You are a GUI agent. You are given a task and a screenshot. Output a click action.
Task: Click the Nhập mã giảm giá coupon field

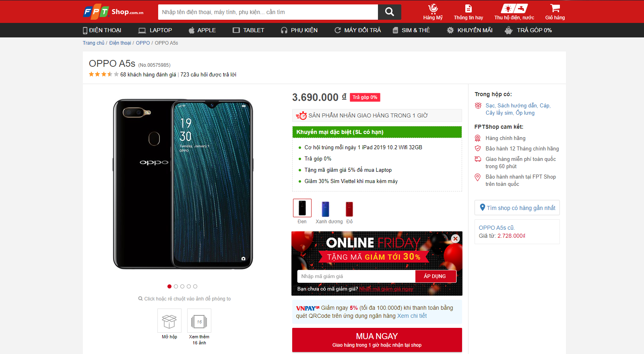point(356,276)
